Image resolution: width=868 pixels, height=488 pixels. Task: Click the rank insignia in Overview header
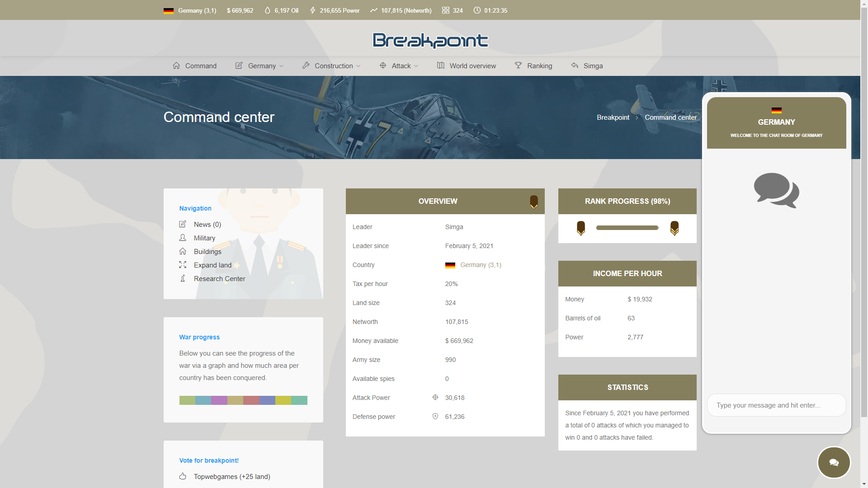tap(534, 202)
